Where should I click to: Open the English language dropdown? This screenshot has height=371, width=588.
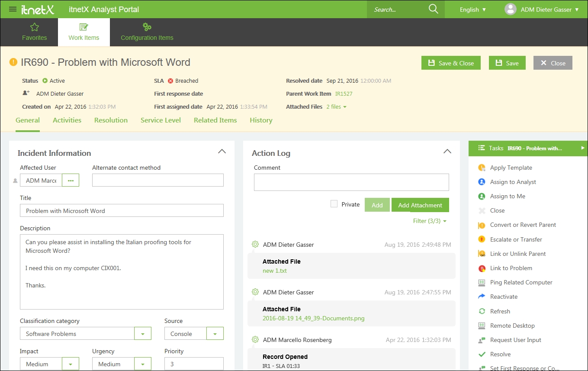click(x=473, y=10)
